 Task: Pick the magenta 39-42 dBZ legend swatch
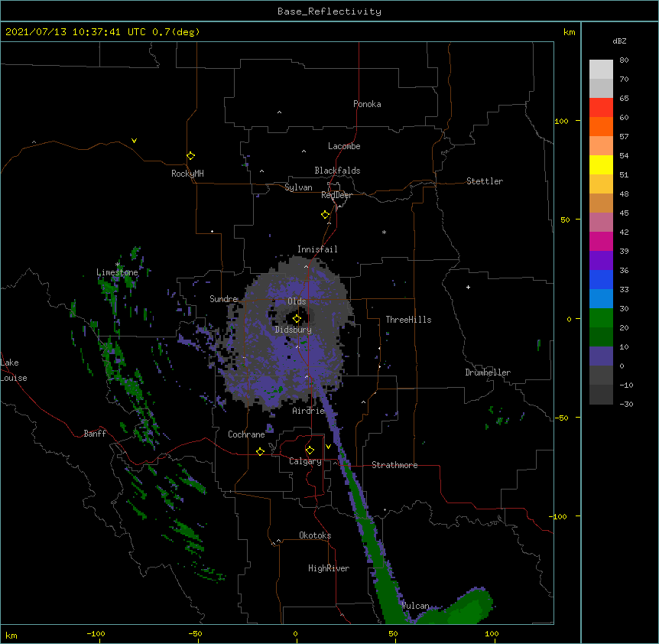[x=601, y=241]
